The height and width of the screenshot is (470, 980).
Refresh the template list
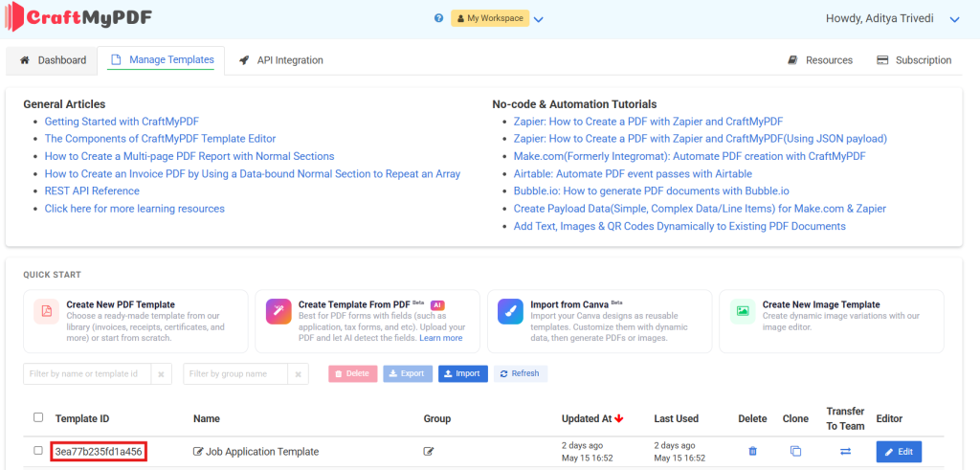pos(521,373)
